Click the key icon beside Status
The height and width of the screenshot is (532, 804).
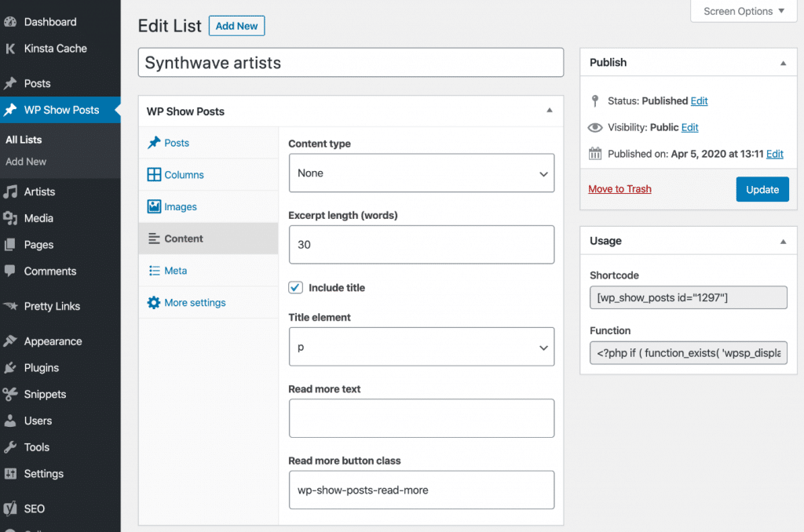click(595, 100)
